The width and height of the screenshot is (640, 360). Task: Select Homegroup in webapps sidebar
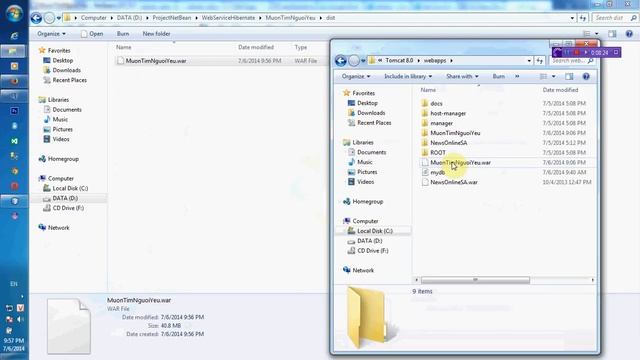(367, 202)
